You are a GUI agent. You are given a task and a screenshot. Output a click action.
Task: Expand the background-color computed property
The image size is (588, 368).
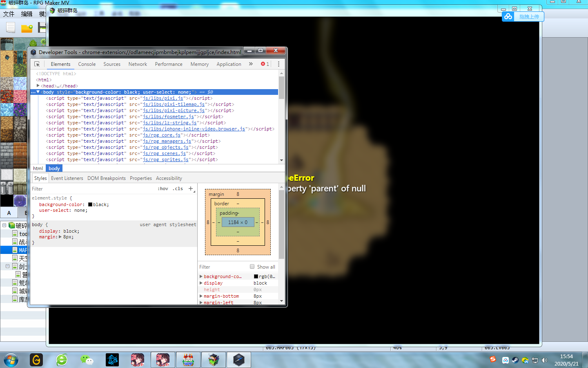[x=201, y=276]
